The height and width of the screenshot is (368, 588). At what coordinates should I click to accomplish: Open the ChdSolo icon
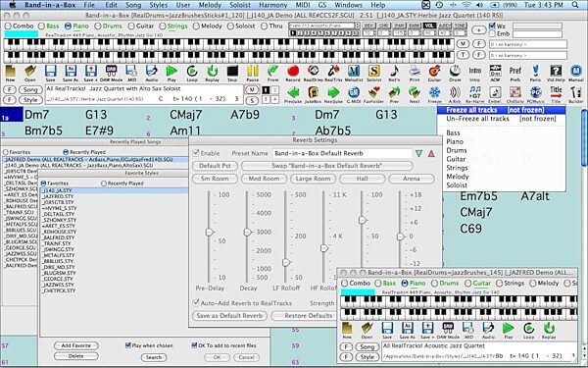coord(515,94)
